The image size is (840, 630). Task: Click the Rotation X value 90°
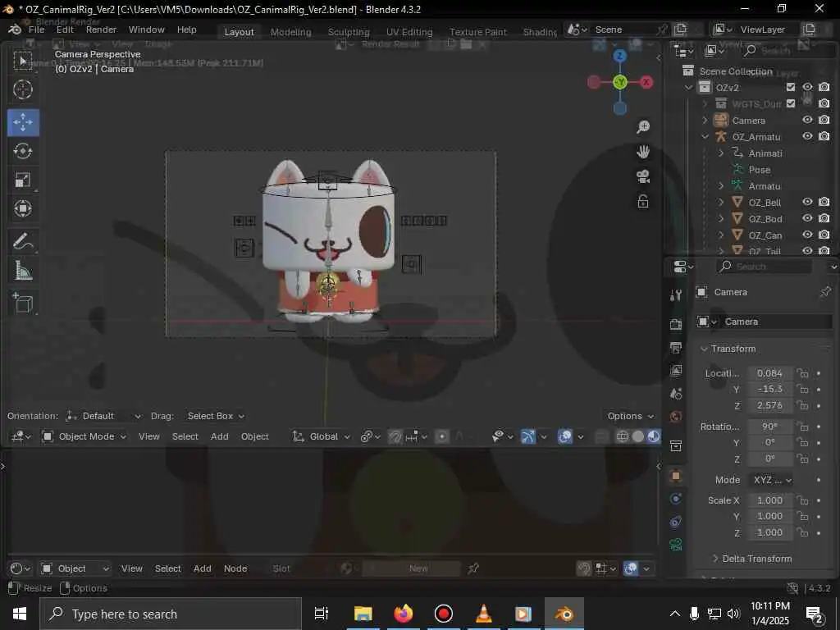[x=769, y=427]
